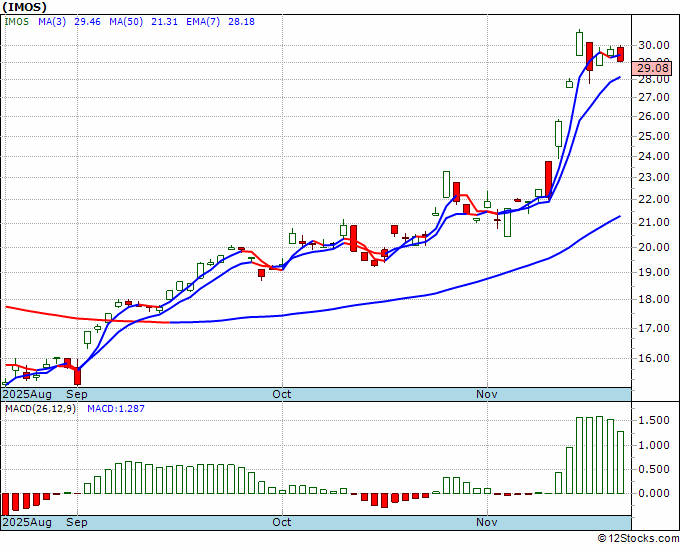This screenshot has width=680, height=546.
Task: Click the 1.500 MACD axis label
Action: click(x=653, y=421)
